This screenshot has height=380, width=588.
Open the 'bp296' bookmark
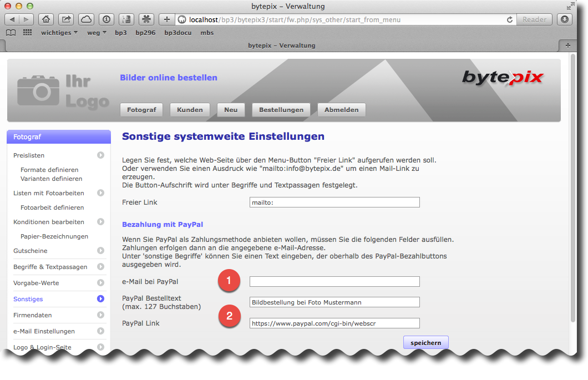145,33
